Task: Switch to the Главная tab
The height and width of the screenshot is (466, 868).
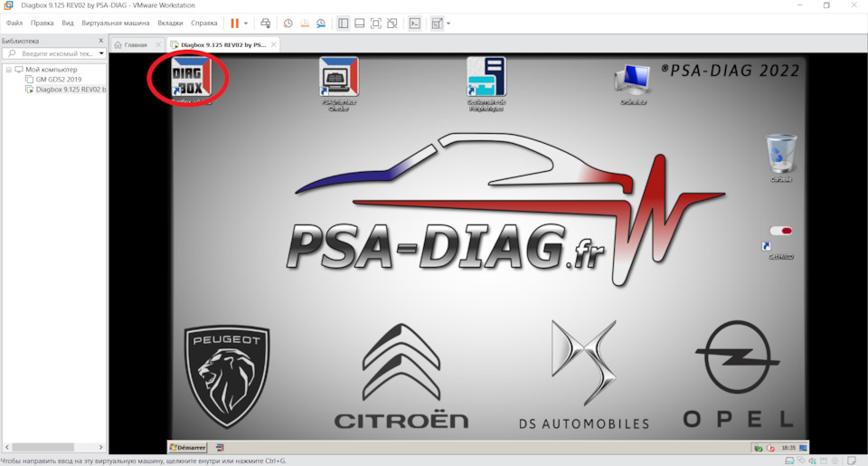Action: coord(136,45)
